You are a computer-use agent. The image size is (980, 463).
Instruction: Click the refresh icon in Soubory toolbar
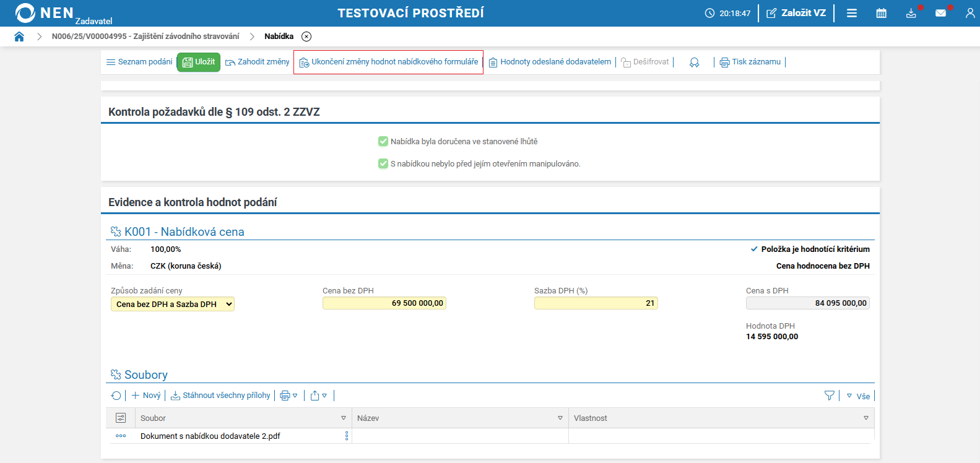click(x=116, y=396)
